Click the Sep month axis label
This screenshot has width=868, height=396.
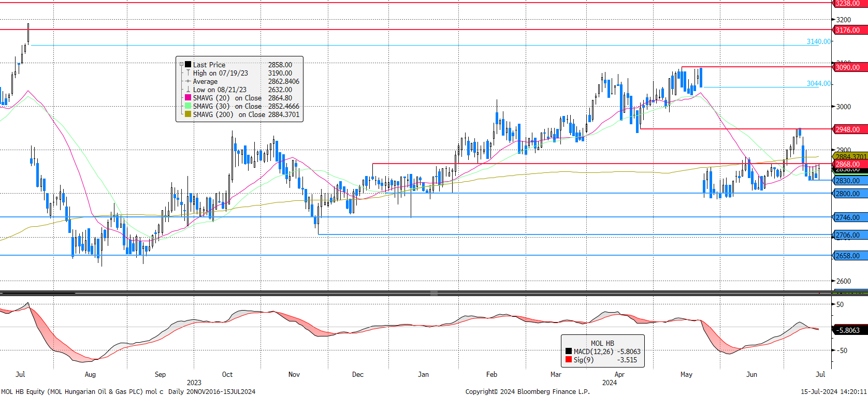point(160,374)
